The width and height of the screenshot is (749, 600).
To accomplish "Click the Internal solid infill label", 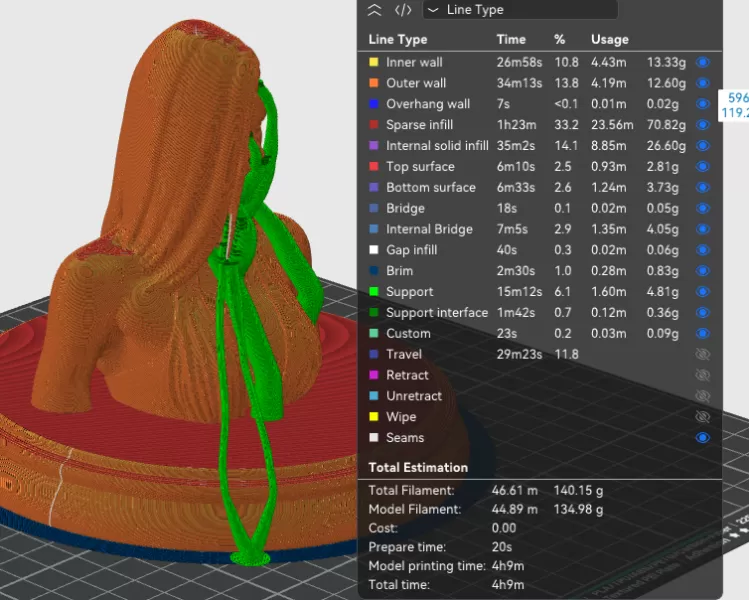I will pos(437,146).
